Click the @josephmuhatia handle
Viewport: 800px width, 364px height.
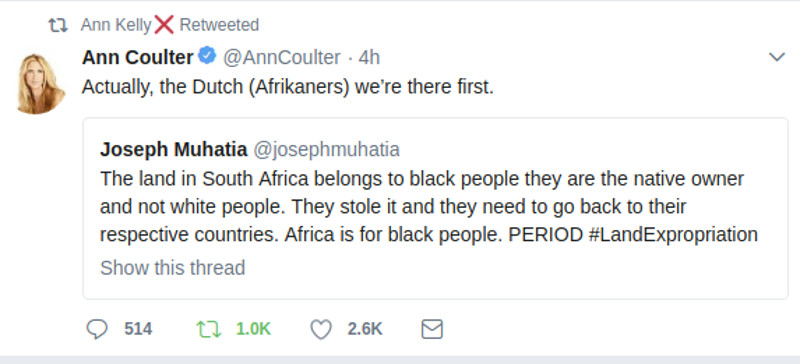[327, 150]
